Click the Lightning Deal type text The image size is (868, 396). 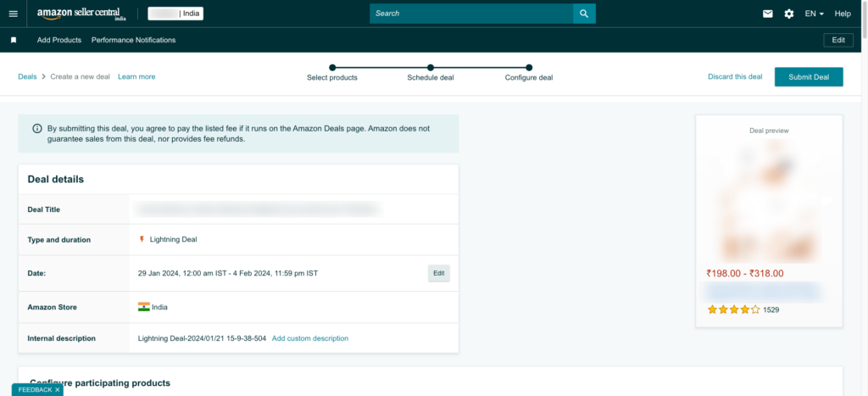173,239
